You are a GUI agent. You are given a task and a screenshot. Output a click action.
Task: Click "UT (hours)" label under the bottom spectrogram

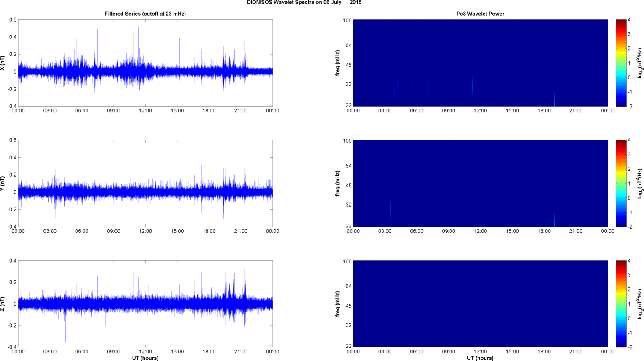coord(480,358)
